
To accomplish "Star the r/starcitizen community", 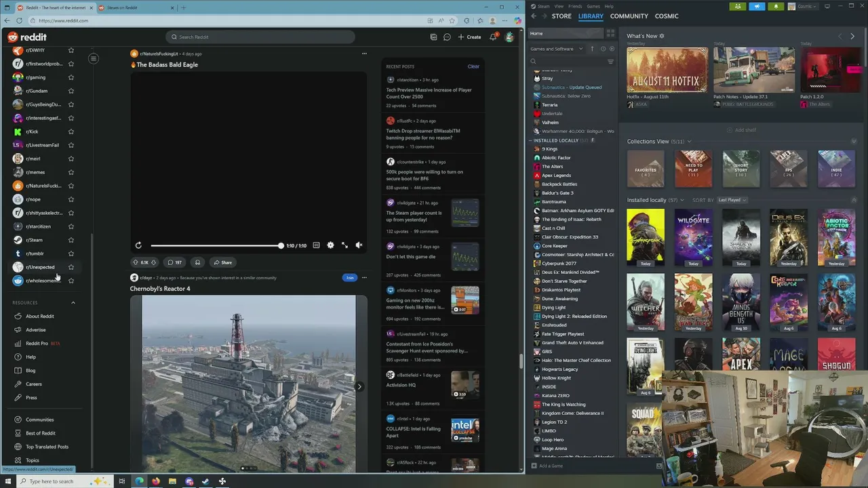I will tap(71, 226).
